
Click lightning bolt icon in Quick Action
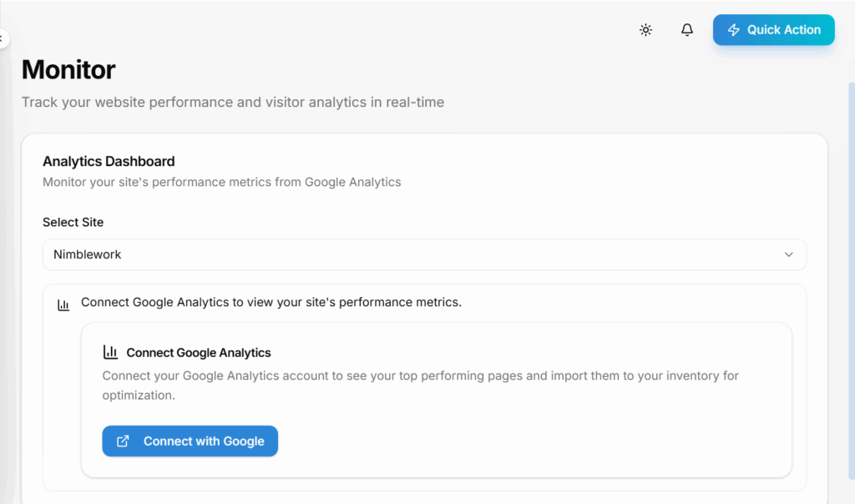pyautogui.click(x=734, y=30)
